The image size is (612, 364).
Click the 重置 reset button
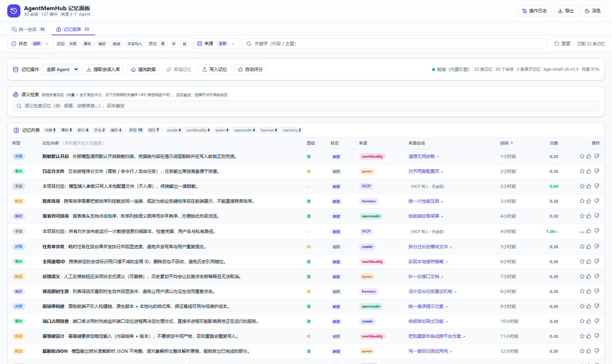pyautogui.click(x=562, y=44)
